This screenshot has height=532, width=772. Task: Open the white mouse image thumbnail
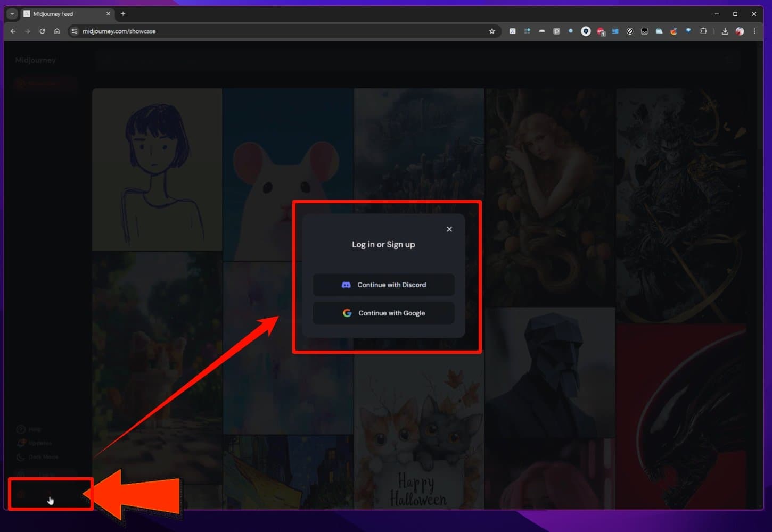[x=288, y=176]
